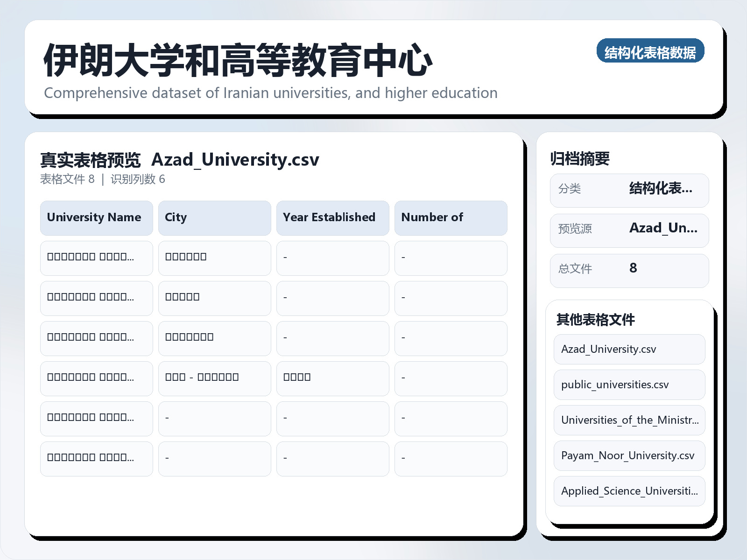This screenshot has width=747, height=560.
Task: Expand the truncated 预览源 value Azad_Un...
Action: [x=663, y=229]
